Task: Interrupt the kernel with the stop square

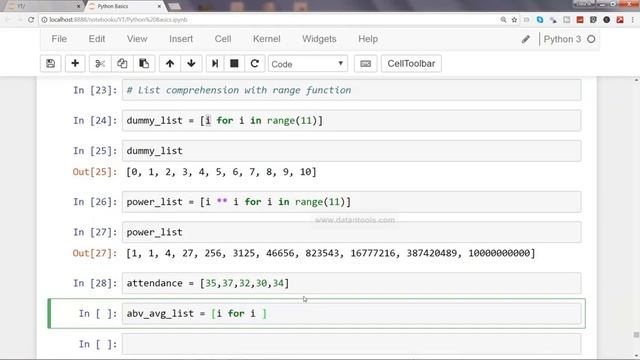Action: tap(234, 64)
